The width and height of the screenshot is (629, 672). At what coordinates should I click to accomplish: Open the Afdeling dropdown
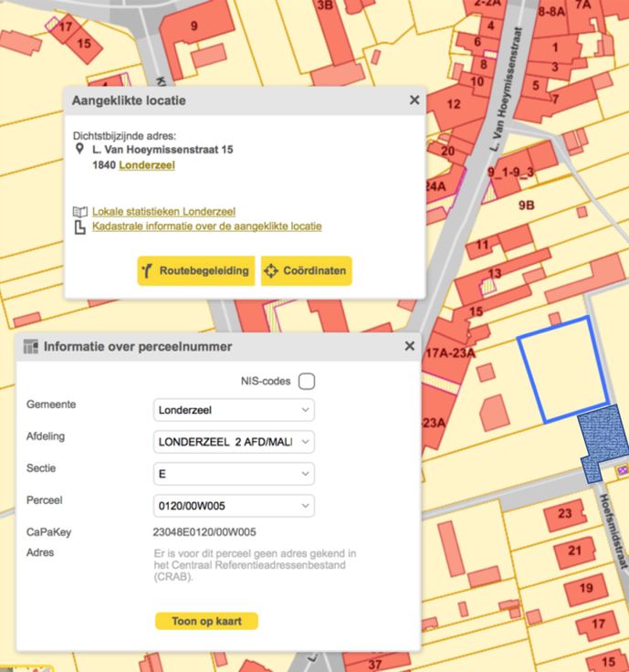234,442
